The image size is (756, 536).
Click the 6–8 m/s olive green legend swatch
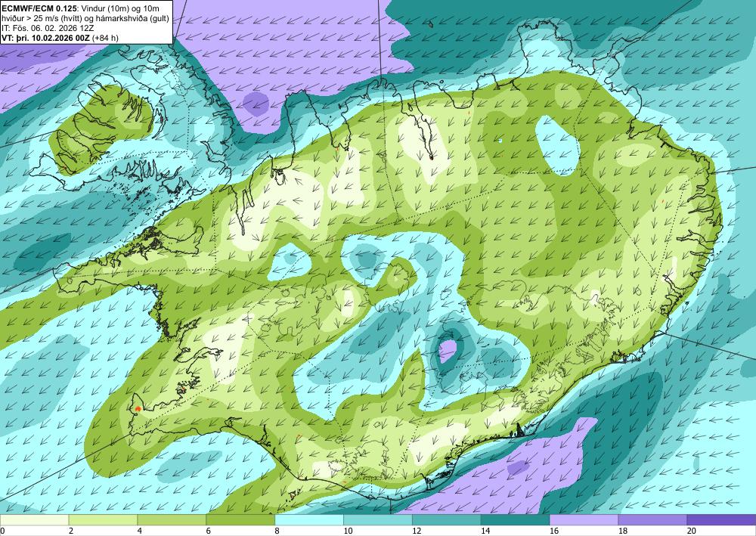click(x=240, y=520)
